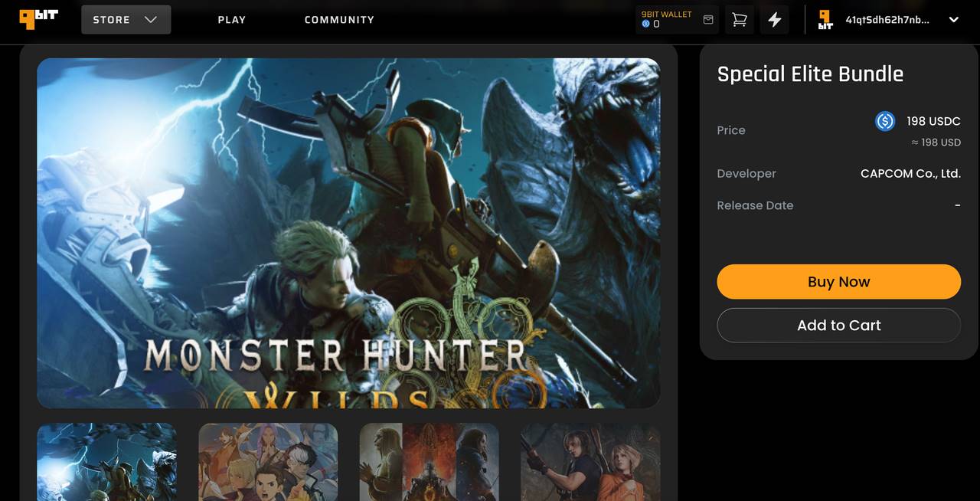
Task: Expand the wallet address account dropdown
Action: (954, 19)
